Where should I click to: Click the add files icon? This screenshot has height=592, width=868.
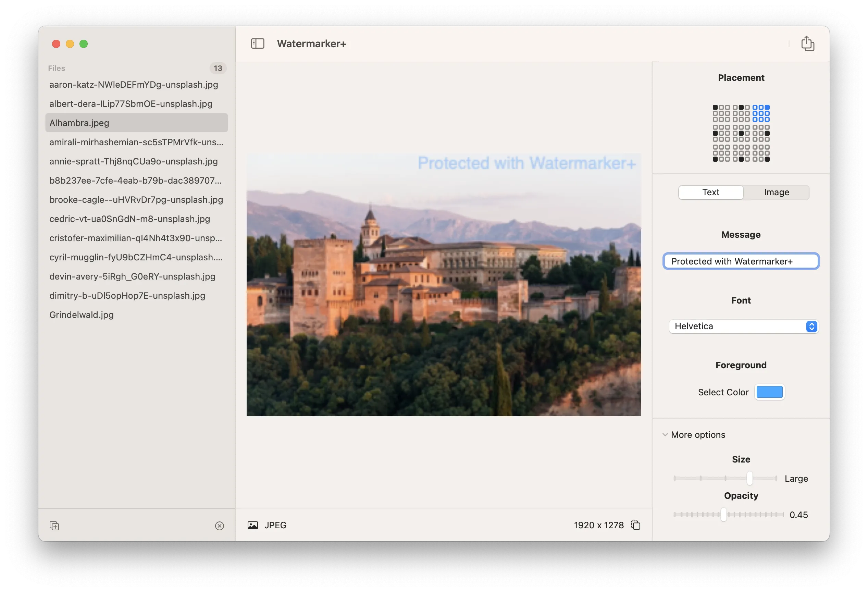pyautogui.click(x=54, y=526)
